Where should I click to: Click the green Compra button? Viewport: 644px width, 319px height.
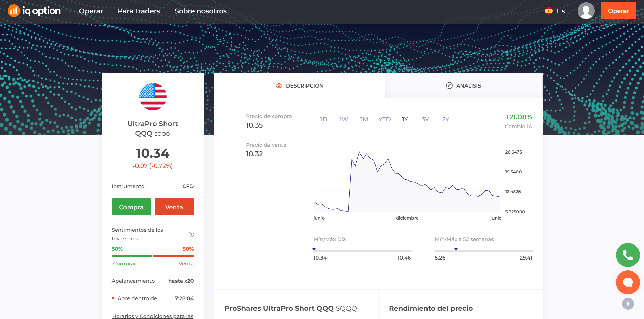(x=131, y=207)
